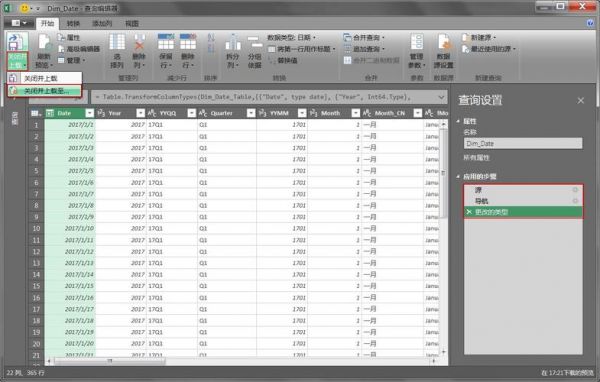Open the quick access toolbar customize arrow
The height and width of the screenshot is (382, 600).
(x=38, y=8)
